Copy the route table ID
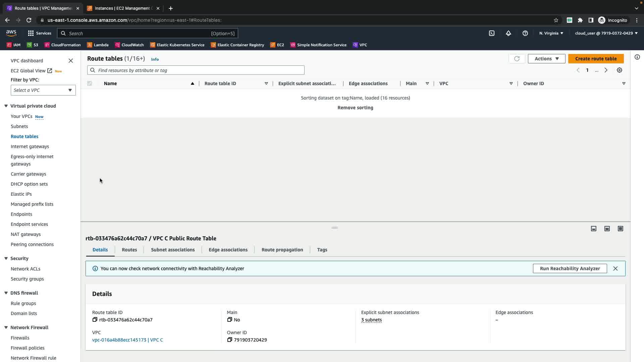Viewport: 644px width, 362px height. [95, 320]
